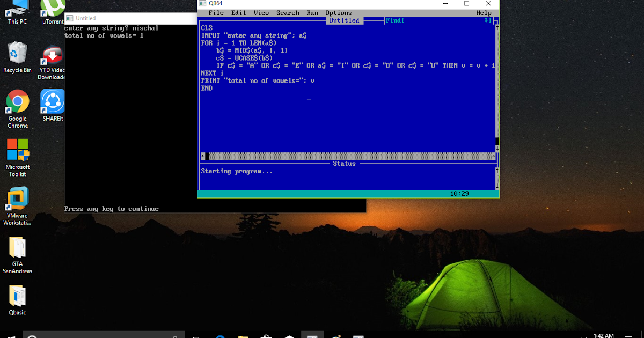Open the File menu in QB64
The height and width of the screenshot is (338, 644).
(216, 12)
